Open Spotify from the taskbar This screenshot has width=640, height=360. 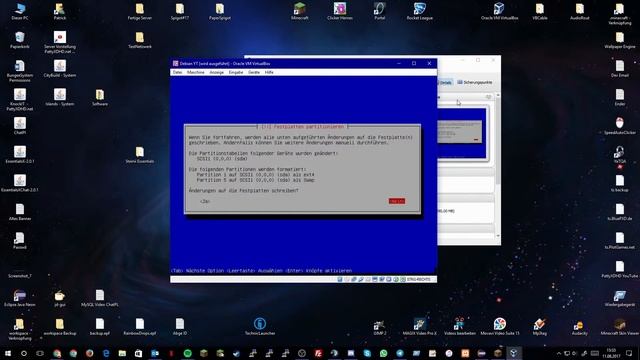click(x=187, y=353)
